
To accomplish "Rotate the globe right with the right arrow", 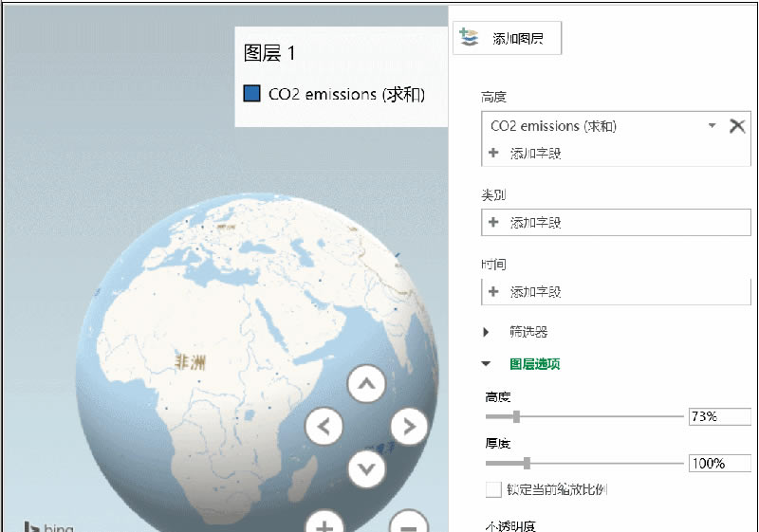I will tap(408, 427).
